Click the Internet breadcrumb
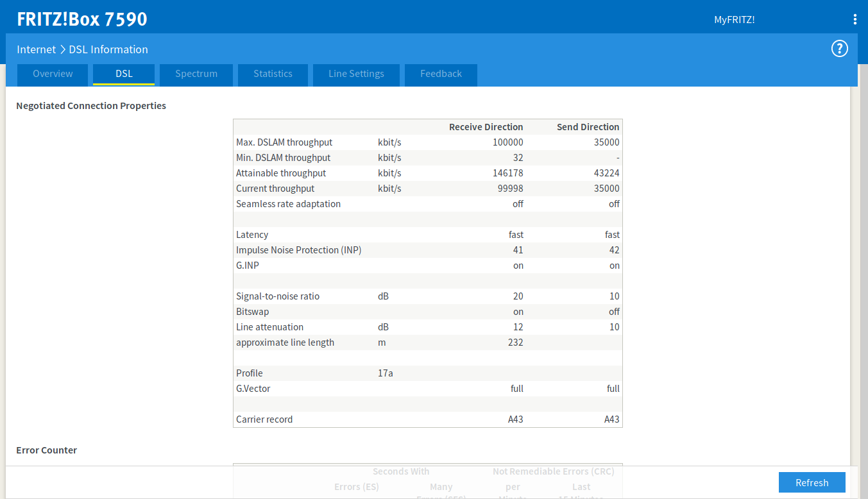This screenshot has width=868, height=499. 36,49
